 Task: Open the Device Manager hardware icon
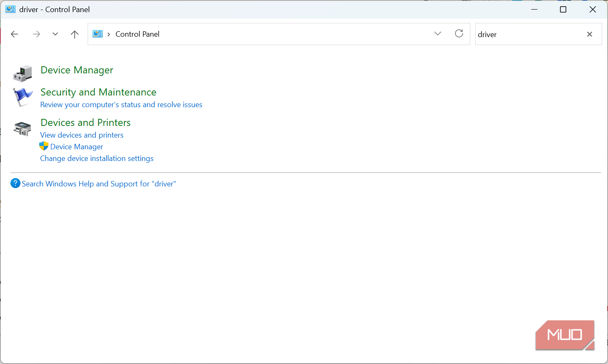23,73
